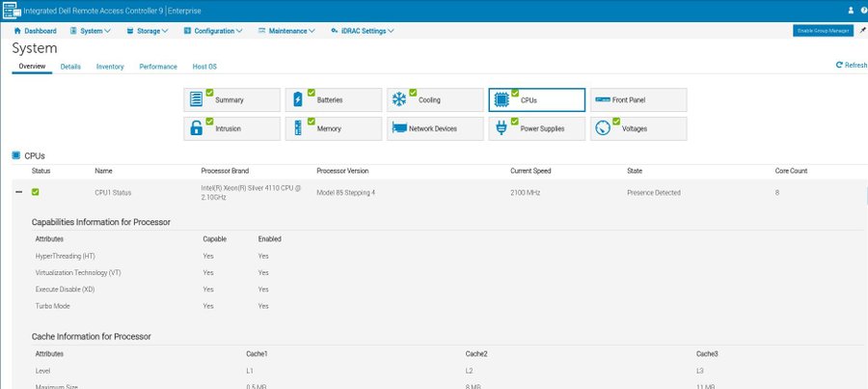Collapse the CPU1 Status row

tap(18, 193)
